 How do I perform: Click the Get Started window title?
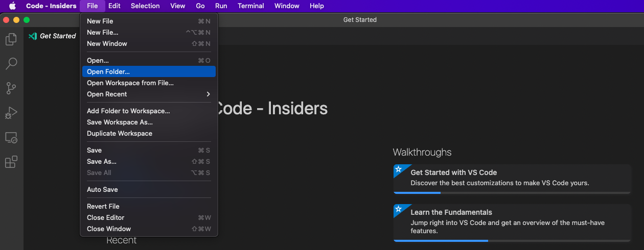point(360,20)
